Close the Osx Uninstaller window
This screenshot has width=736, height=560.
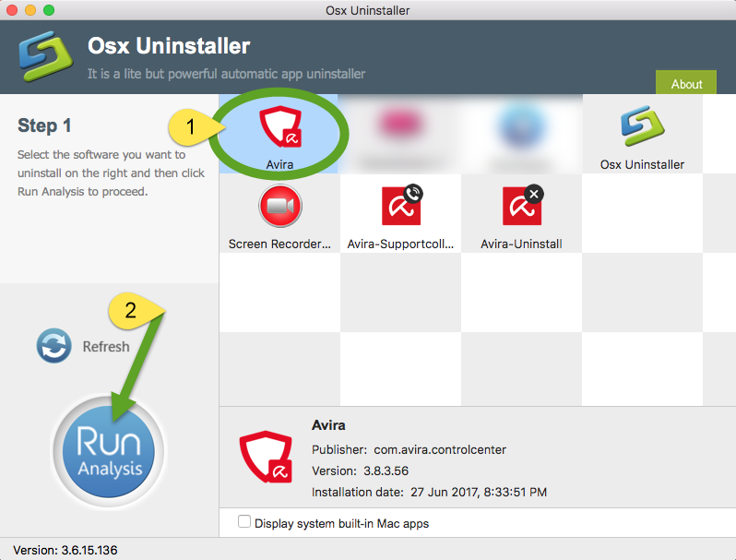click(12, 10)
